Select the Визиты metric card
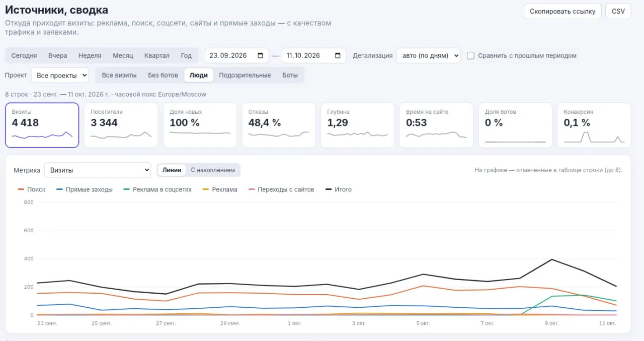Screen dimensions: 644x341 42,125
